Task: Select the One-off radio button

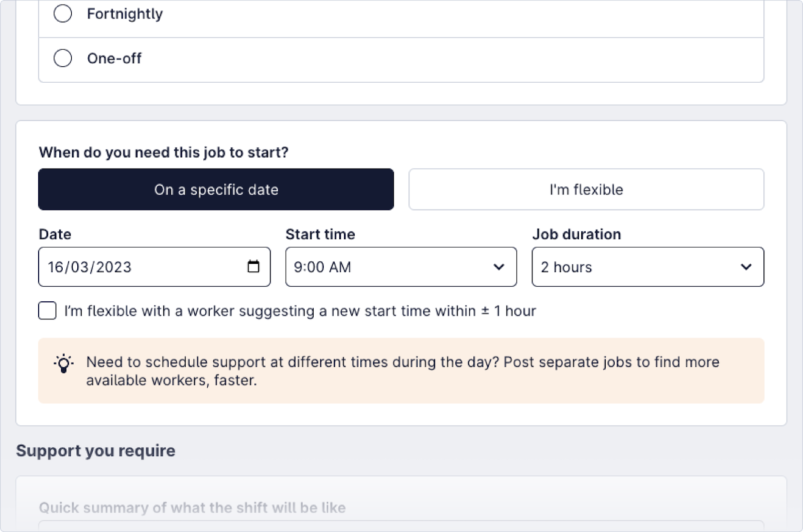Action: point(62,58)
